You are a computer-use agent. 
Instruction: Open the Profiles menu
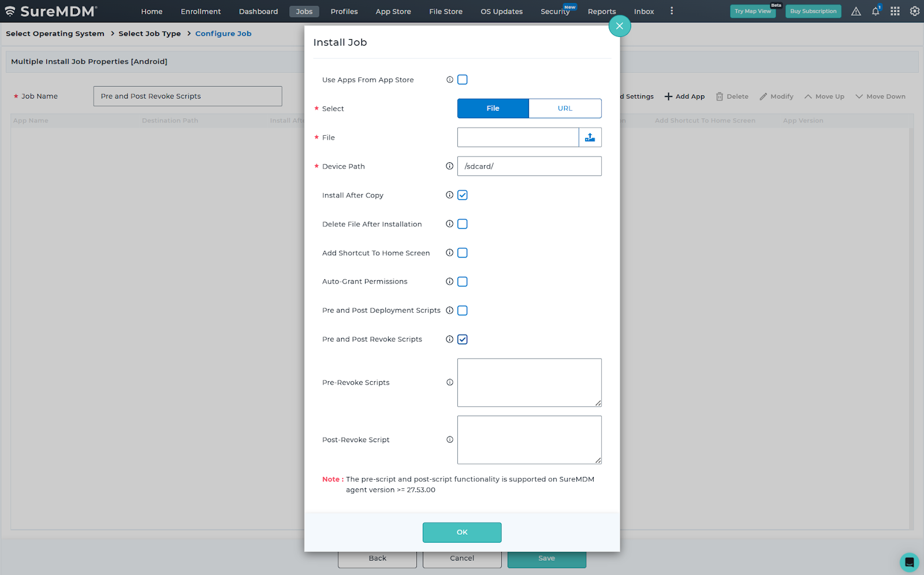click(x=344, y=12)
